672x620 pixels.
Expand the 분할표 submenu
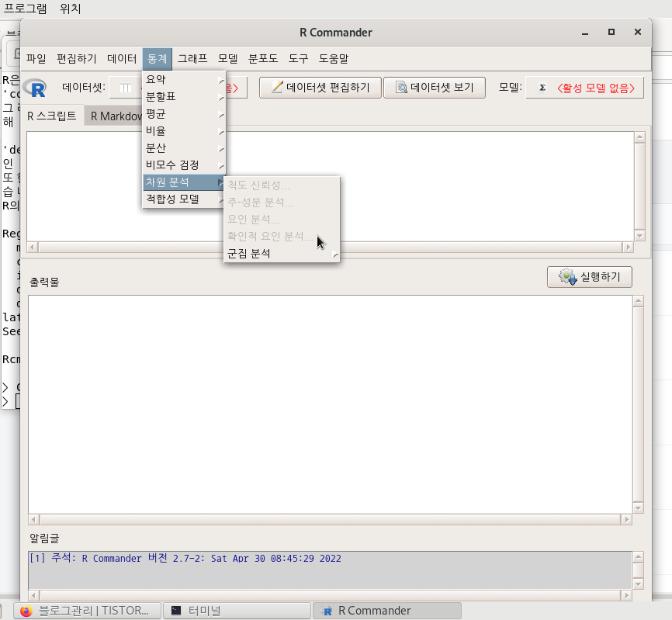[x=184, y=97]
